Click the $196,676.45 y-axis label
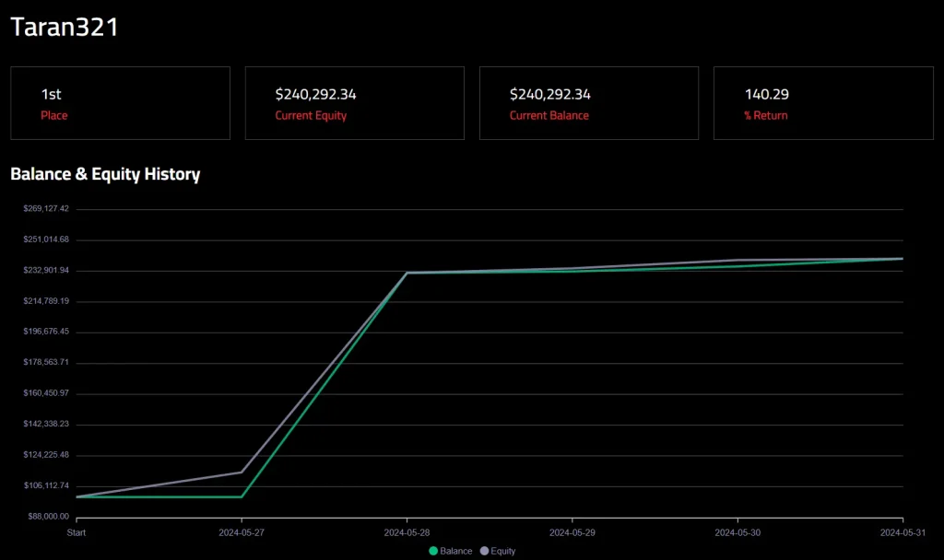 (46, 332)
